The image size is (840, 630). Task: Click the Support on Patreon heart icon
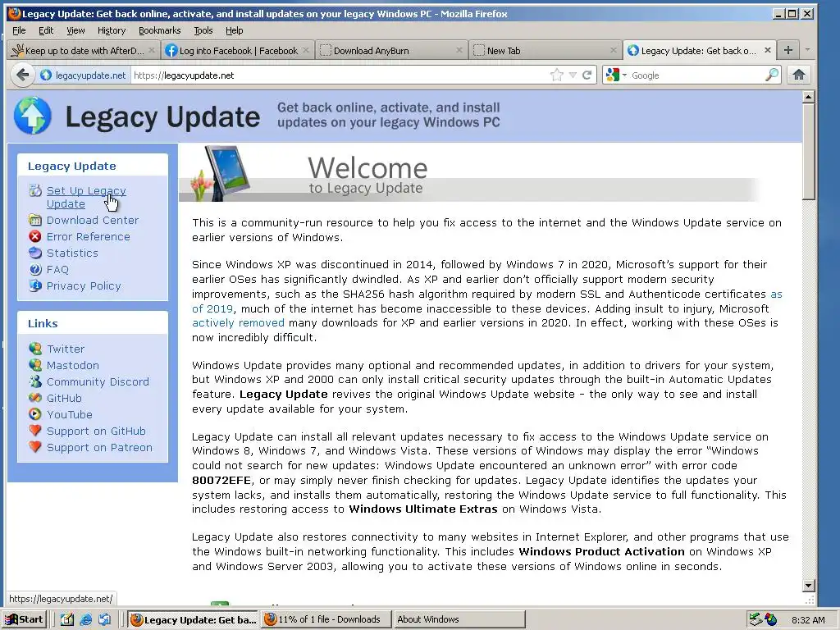[35, 447]
